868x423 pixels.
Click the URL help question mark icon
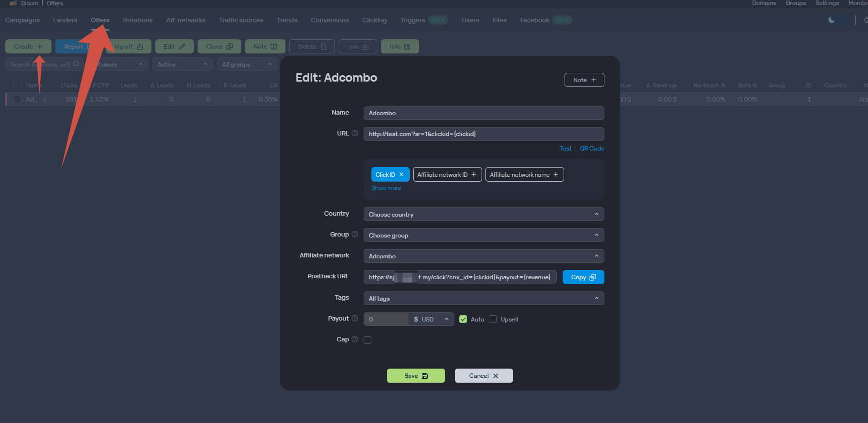coord(355,134)
